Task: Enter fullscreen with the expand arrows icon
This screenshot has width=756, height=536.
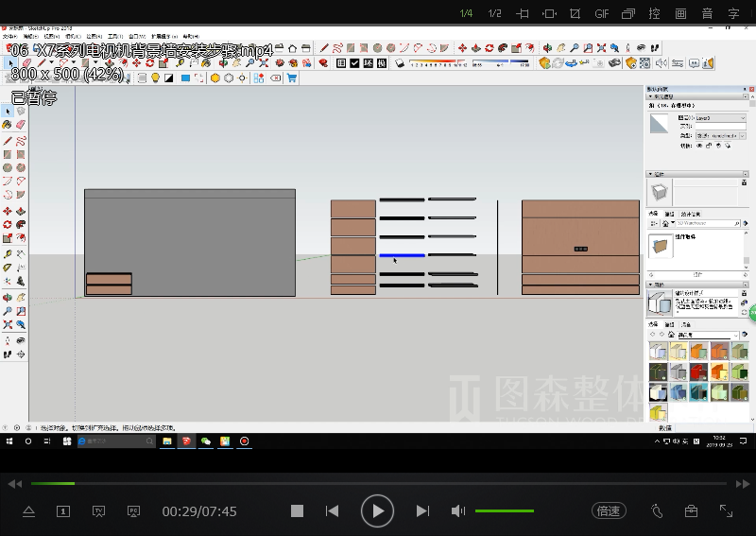Action: (726, 510)
